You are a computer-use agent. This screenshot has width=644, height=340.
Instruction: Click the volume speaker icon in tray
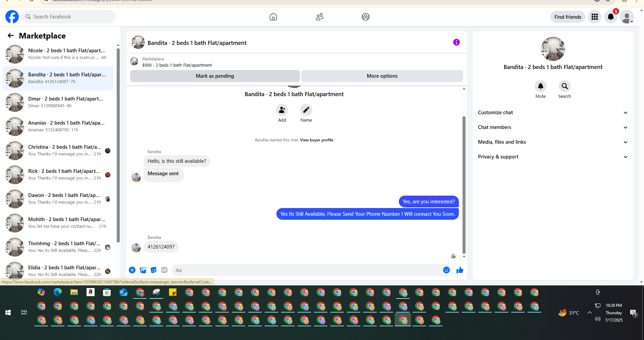tap(598, 319)
